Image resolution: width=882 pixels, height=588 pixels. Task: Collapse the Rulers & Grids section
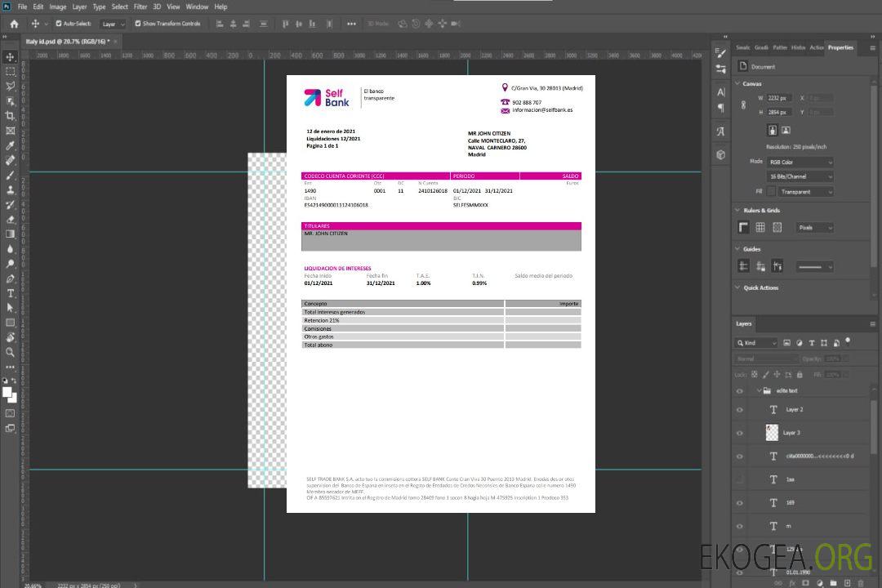(738, 210)
